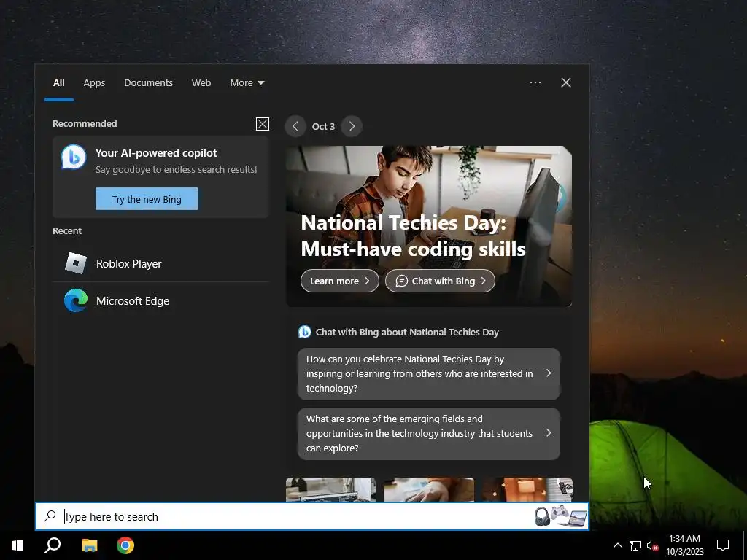Open the clock showing 1:34 AM

click(684, 545)
